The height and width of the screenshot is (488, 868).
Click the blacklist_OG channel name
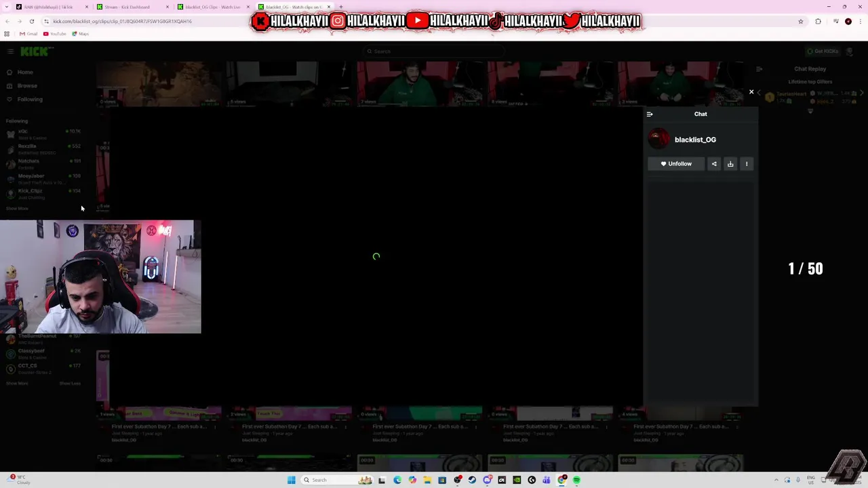[695, 140]
